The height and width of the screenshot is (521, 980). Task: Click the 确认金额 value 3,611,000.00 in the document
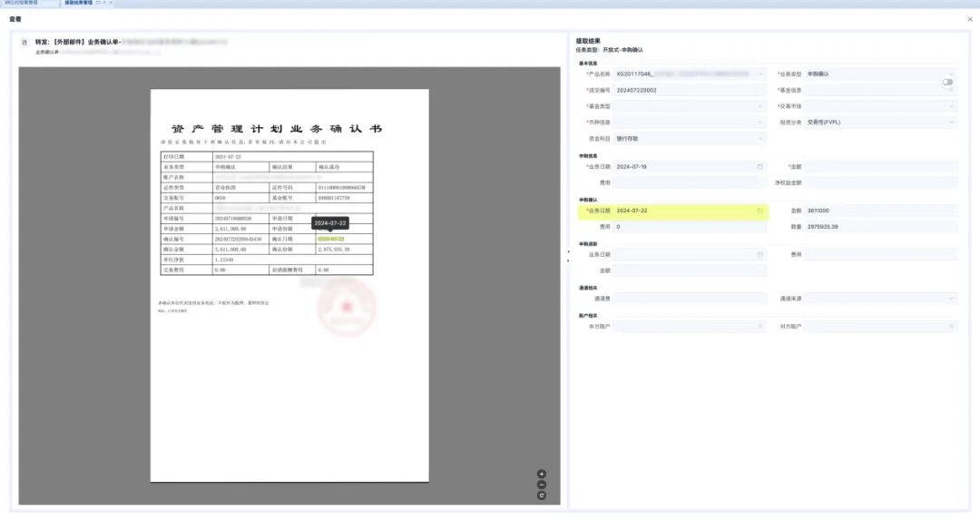click(230, 250)
